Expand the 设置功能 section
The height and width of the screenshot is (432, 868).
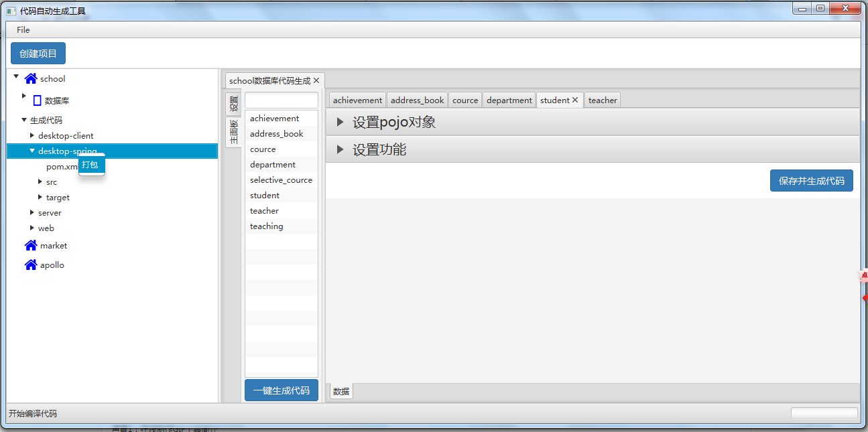click(340, 149)
